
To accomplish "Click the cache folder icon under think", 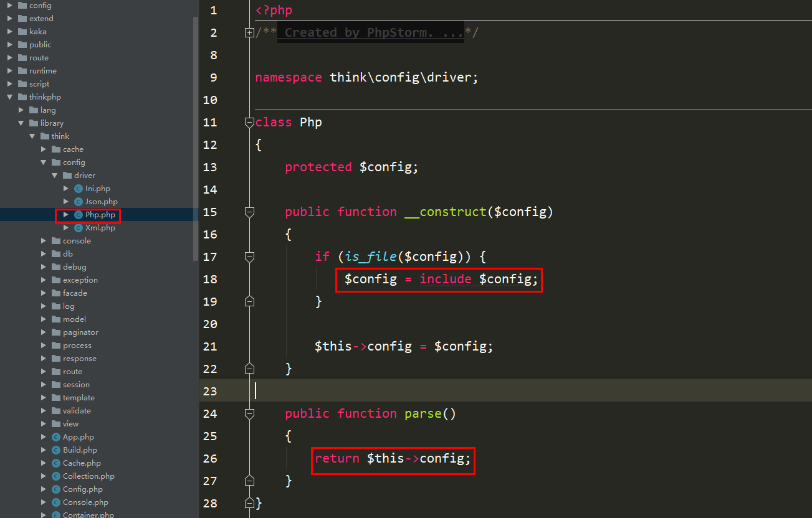I will tap(56, 149).
